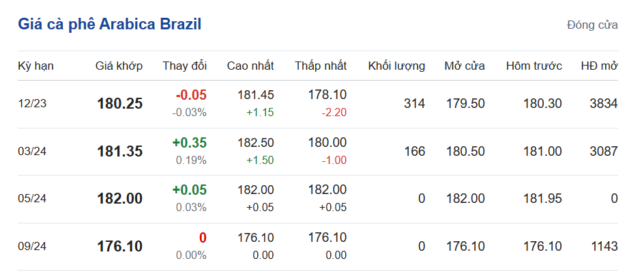Click the 180.25 matched price
This screenshot has width=644, height=274.
(x=120, y=104)
